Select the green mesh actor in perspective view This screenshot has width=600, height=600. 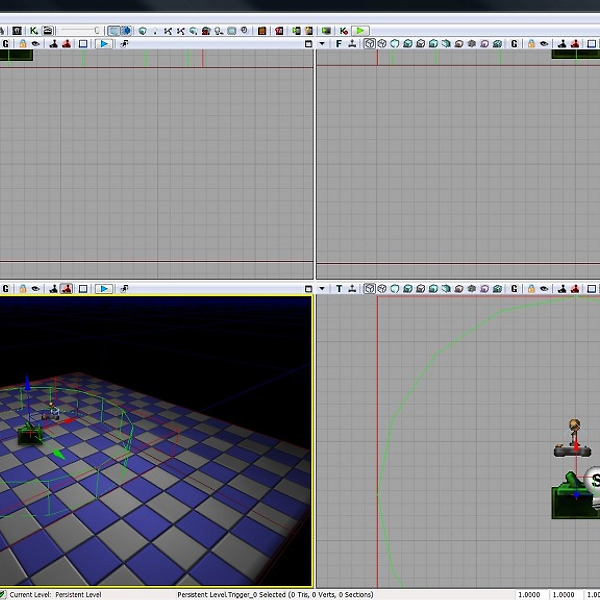[31, 434]
